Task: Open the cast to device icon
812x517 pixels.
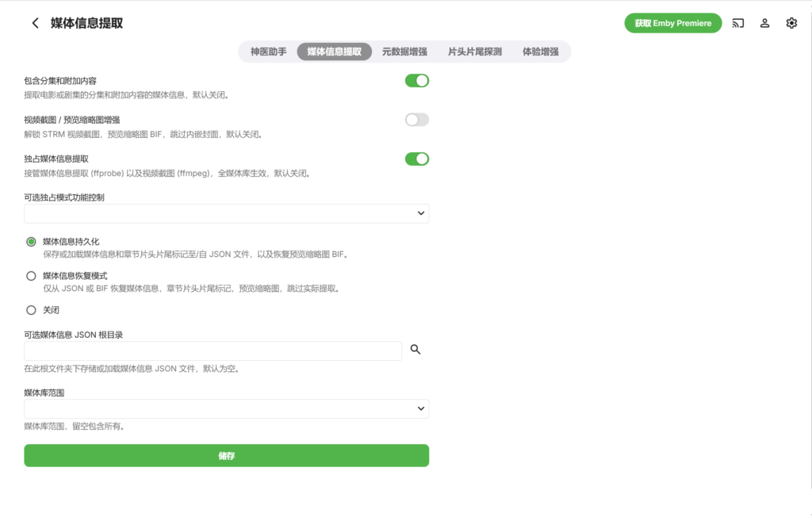Action: (738, 23)
